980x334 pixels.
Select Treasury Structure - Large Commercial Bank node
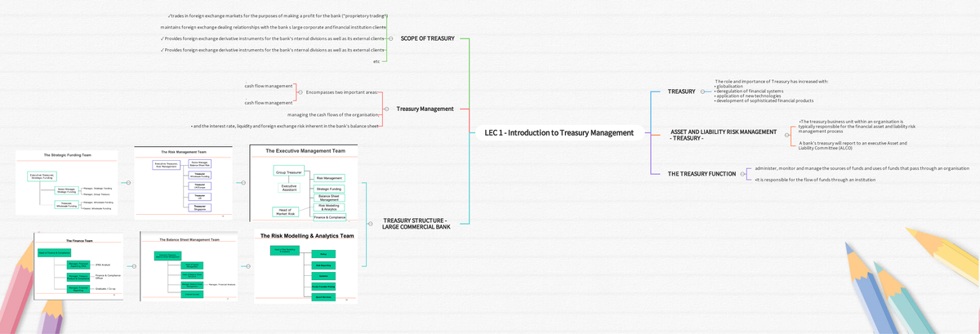tap(415, 223)
